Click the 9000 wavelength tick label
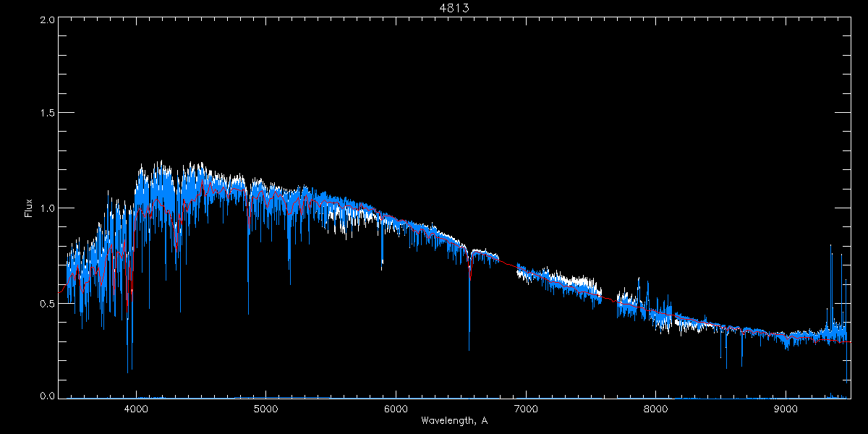Viewport: 868px width, 434px height. click(x=786, y=409)
